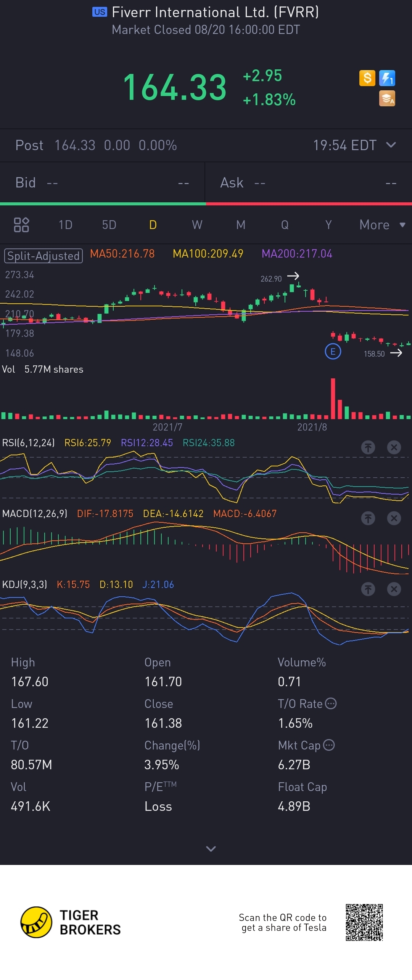Click the earnings E marker on chart
Screen dimensions: 412x980
click(x=333, y=351)
